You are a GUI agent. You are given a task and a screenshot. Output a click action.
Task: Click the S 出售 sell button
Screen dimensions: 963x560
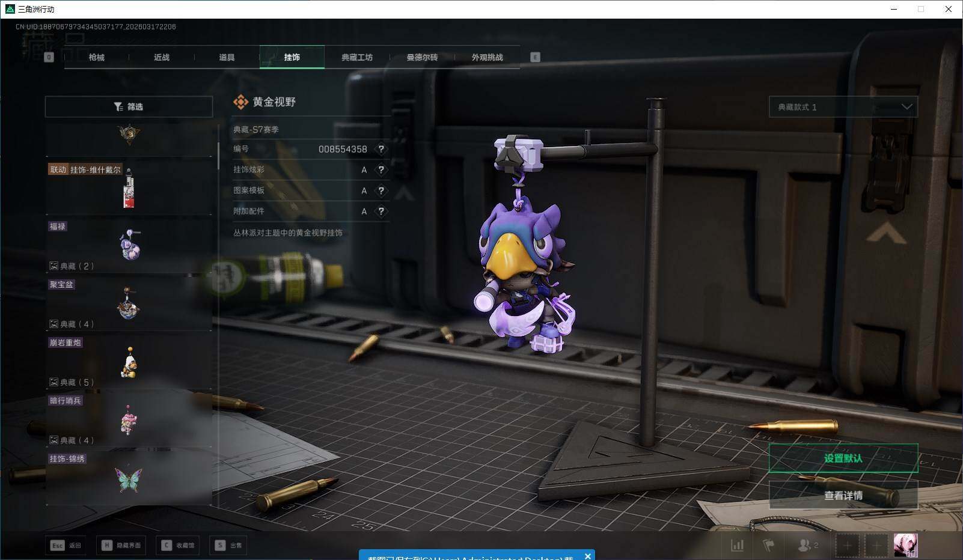click(229, 545)
